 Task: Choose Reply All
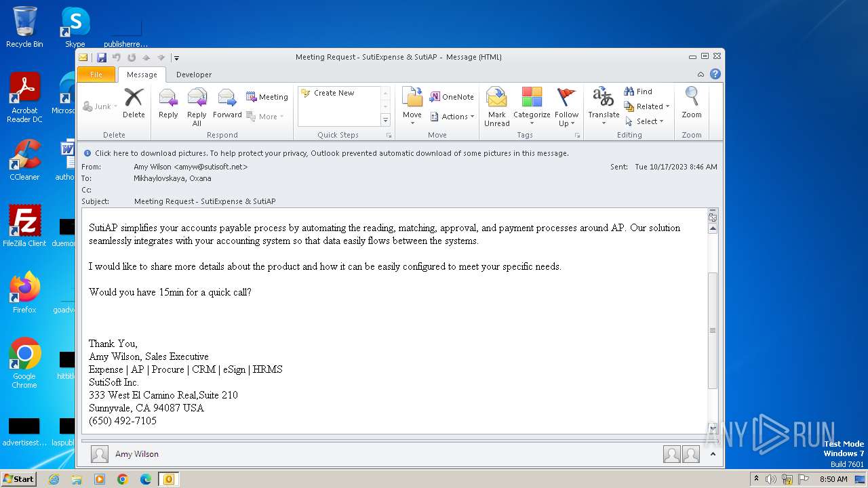197,107
